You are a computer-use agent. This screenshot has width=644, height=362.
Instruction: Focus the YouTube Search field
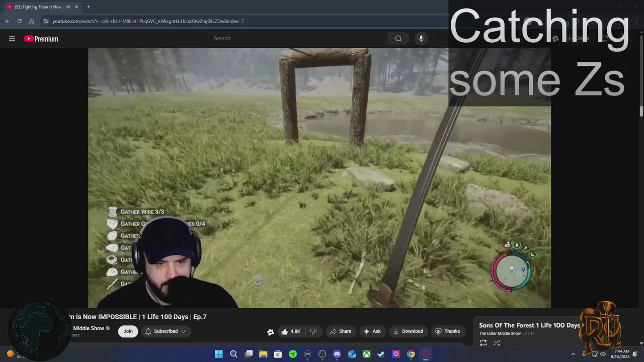[x=298, y=38]
